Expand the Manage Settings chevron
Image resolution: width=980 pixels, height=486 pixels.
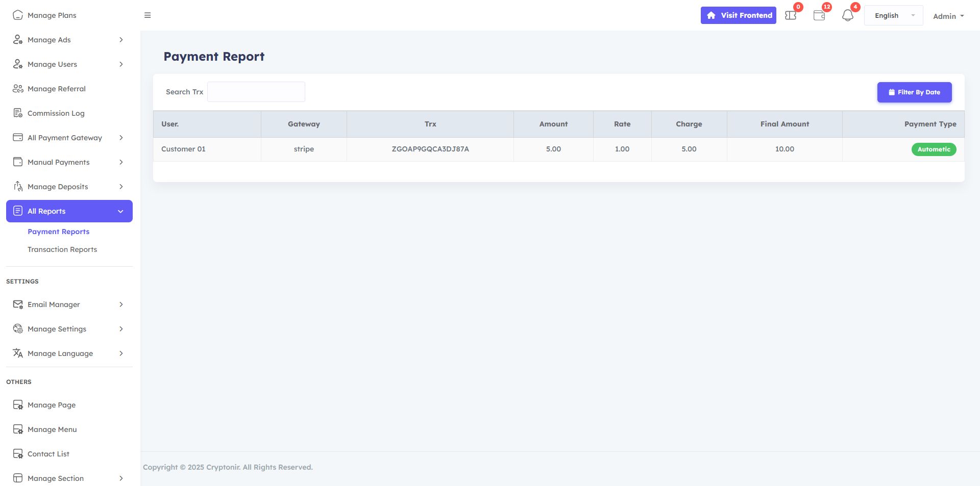(121, 329)
